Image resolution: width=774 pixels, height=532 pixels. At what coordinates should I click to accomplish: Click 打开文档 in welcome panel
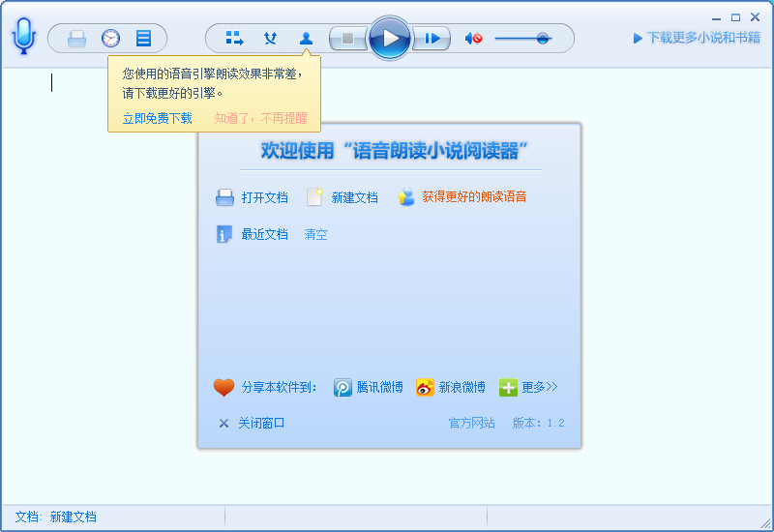[x=264, y=197]
